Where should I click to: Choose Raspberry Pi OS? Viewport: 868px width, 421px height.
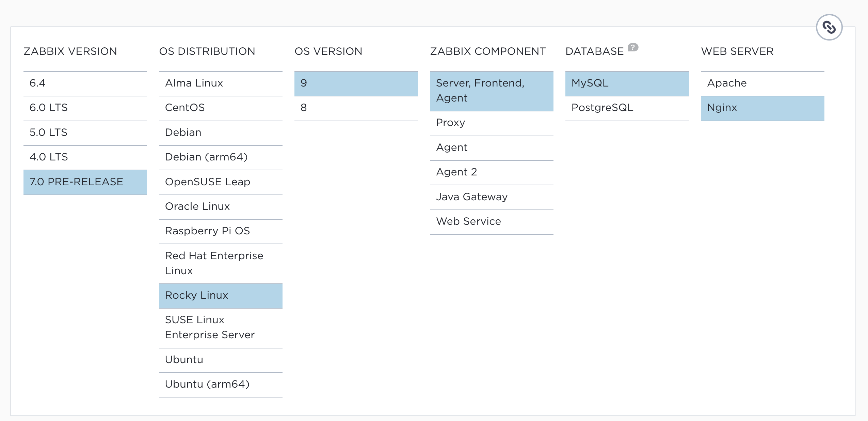click(221, 231)
